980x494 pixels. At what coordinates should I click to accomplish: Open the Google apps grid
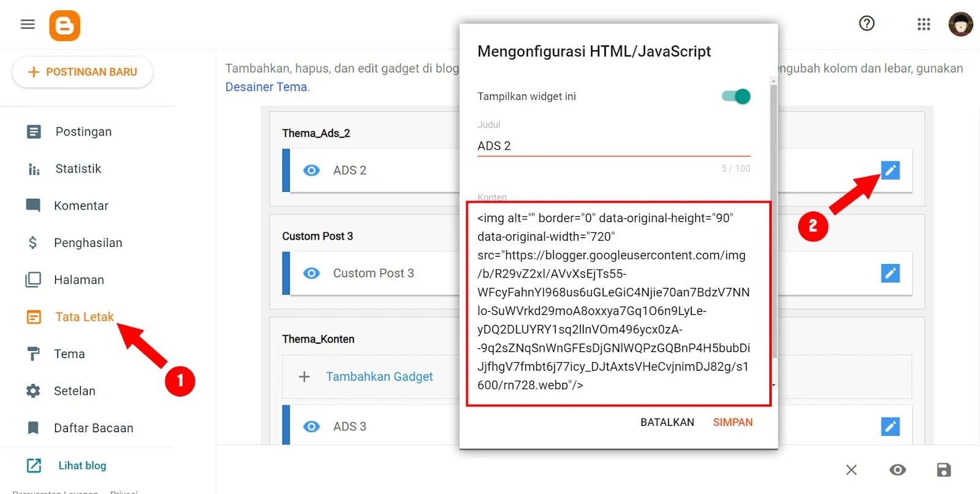pyautogui.click(x=924, y=24)
